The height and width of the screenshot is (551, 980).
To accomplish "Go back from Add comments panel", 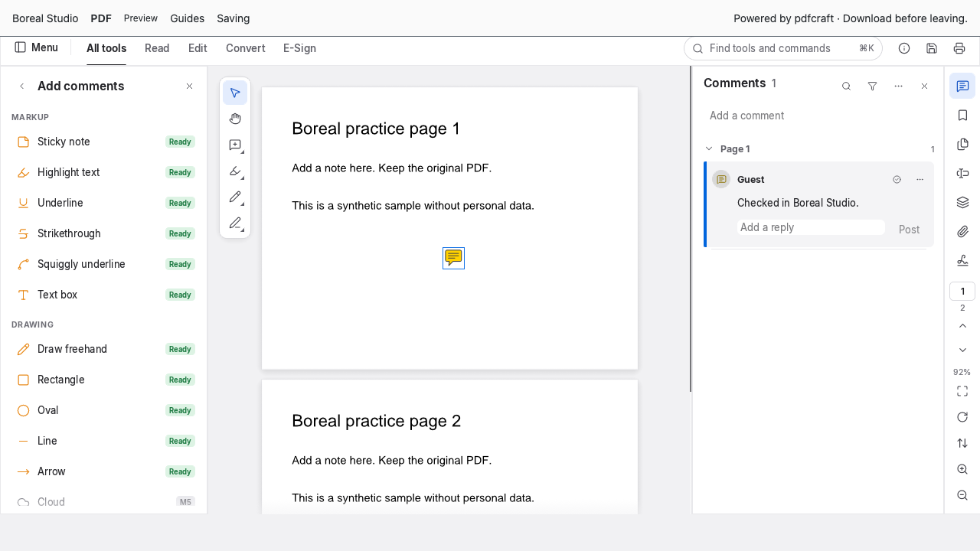I will pyautogui.click(x=22, y=86).
